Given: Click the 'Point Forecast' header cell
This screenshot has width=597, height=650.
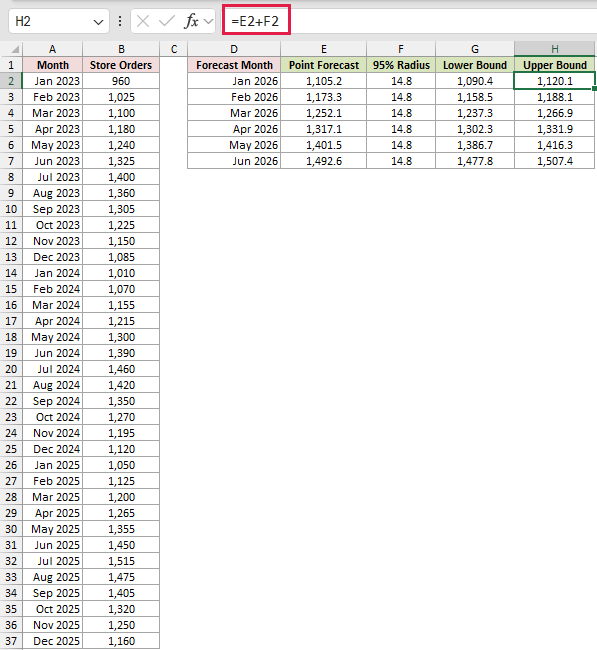Looking at the screenshot, I should [x=324, y=65].
